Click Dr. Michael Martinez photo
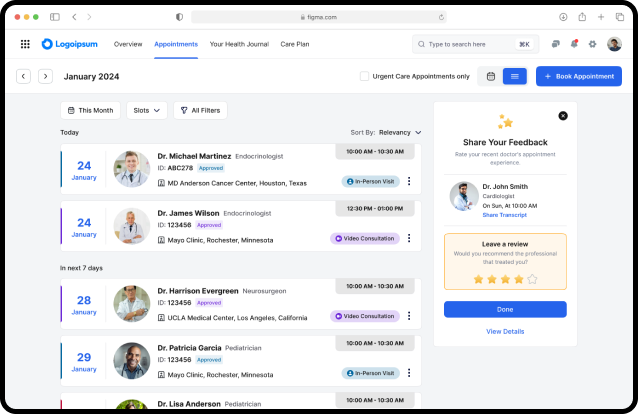Image resolution: width=638 pixels, height=414 pixels. 132,169
